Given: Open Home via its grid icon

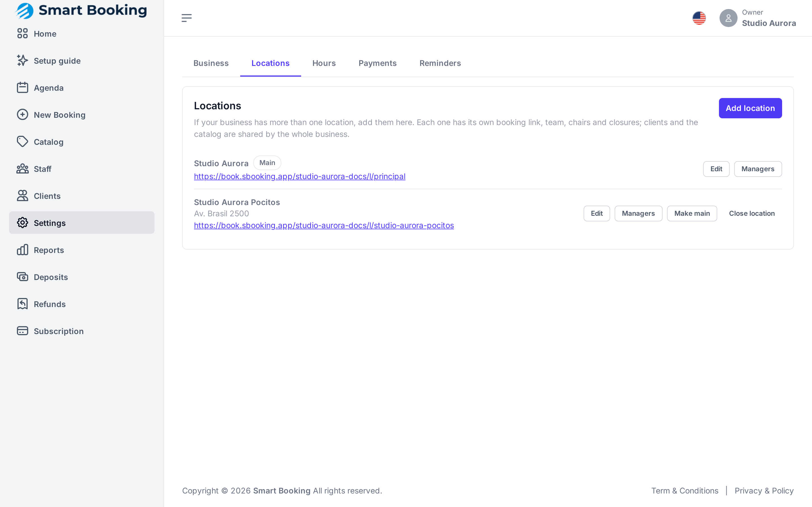Looking at the screenshot, I should pyautogui.click(x=23, y=34).
